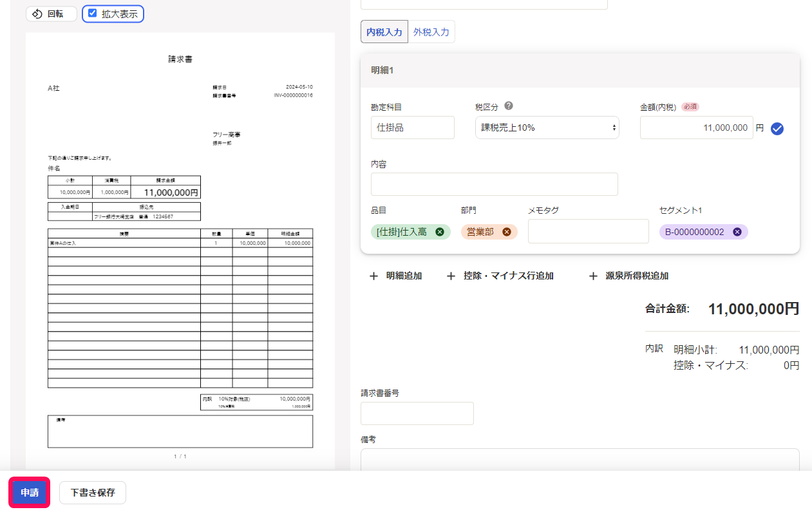Click the invoice preview image

pos(180,252)
